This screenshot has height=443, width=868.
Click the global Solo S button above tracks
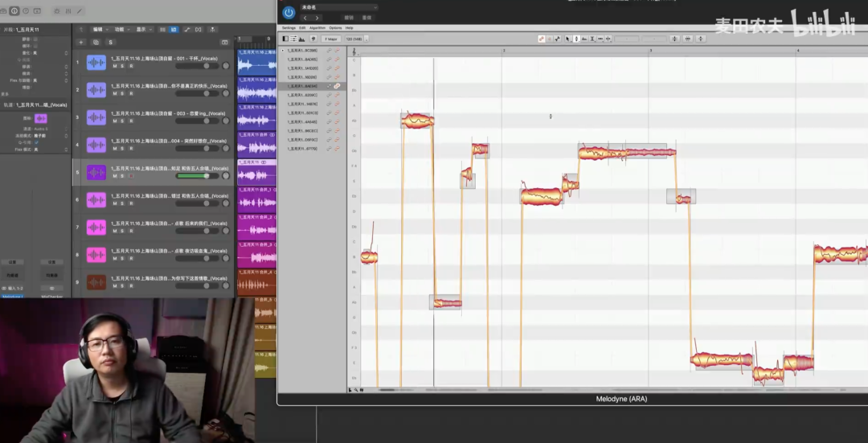110,42
